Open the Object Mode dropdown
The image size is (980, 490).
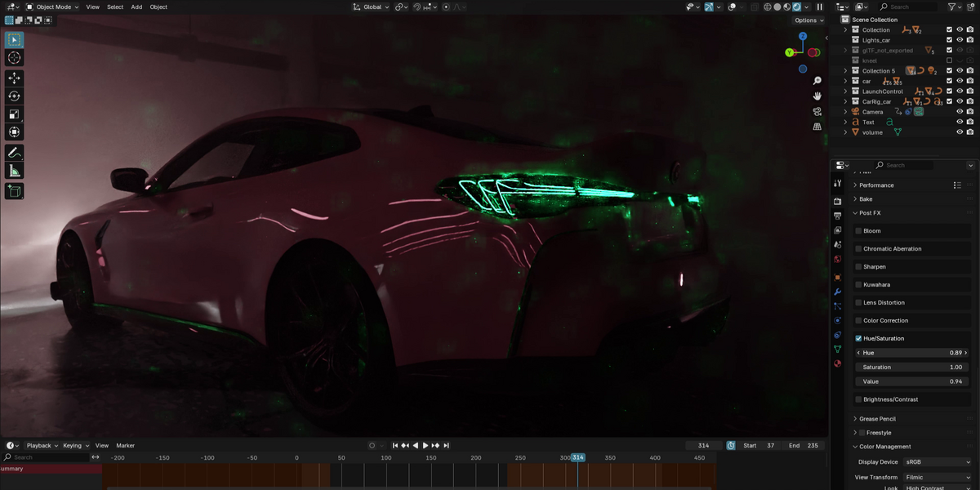click(52, 7)
